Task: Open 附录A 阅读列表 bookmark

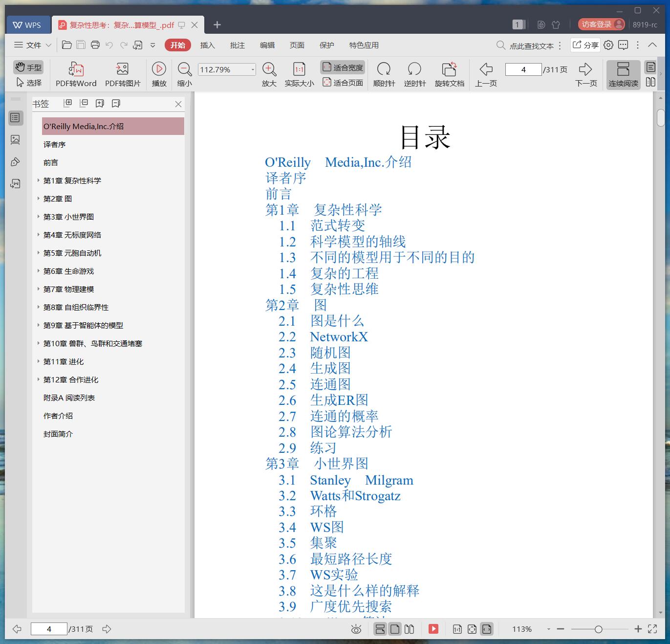Action: (x=69, y=398)
